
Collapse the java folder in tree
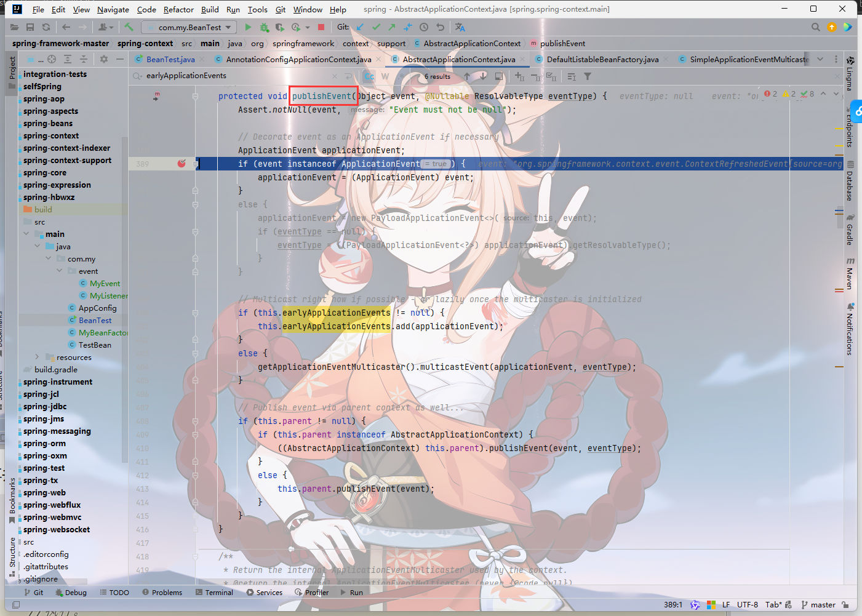[38, 246]
